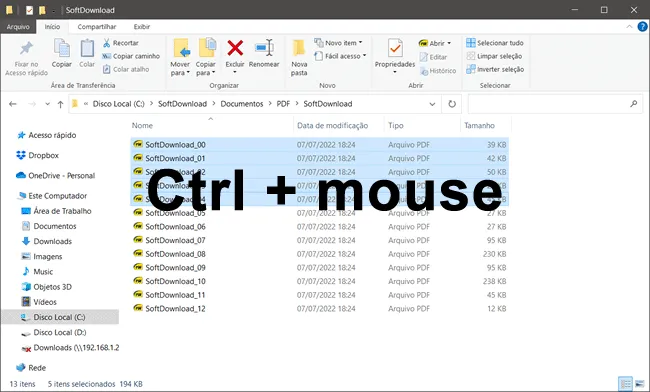Select the file SoftDownload_10
The height and width of the screenshot is (392, 650).
click(319, 281)
